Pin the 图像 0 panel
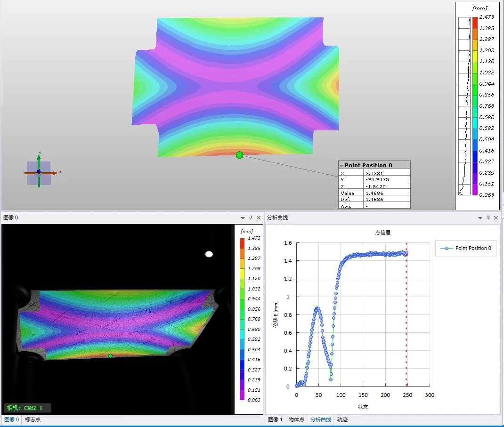The height and width of the screenshot is (427, 504). (251, 218)
